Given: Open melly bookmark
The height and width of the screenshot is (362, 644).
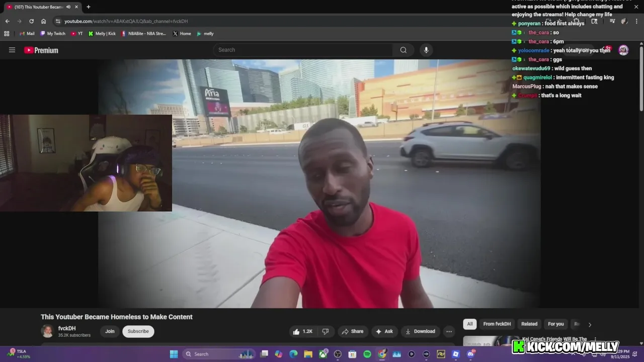Looking at the screenshot, I should click(205, 34).
